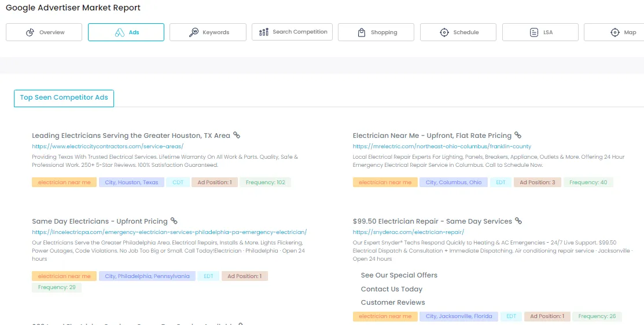Switch to the Search Competition tab
Screen dimensions: 644x325
point(293,32)
